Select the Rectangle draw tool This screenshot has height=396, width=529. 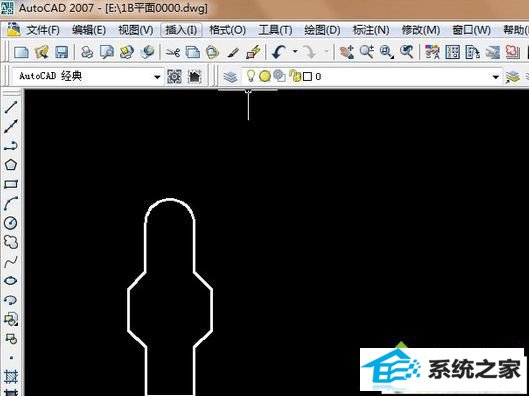click(11, 184)
